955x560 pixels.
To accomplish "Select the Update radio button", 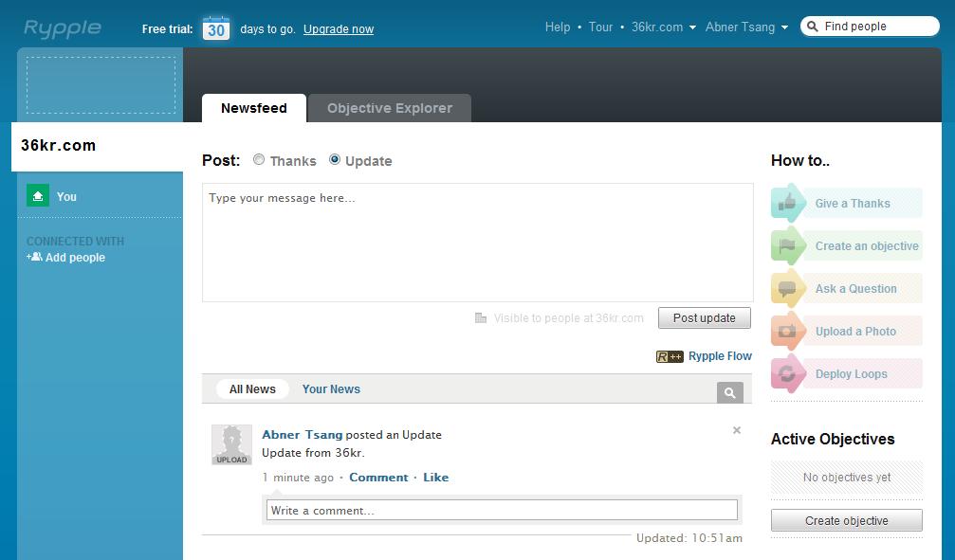I will tap(335, 159).
